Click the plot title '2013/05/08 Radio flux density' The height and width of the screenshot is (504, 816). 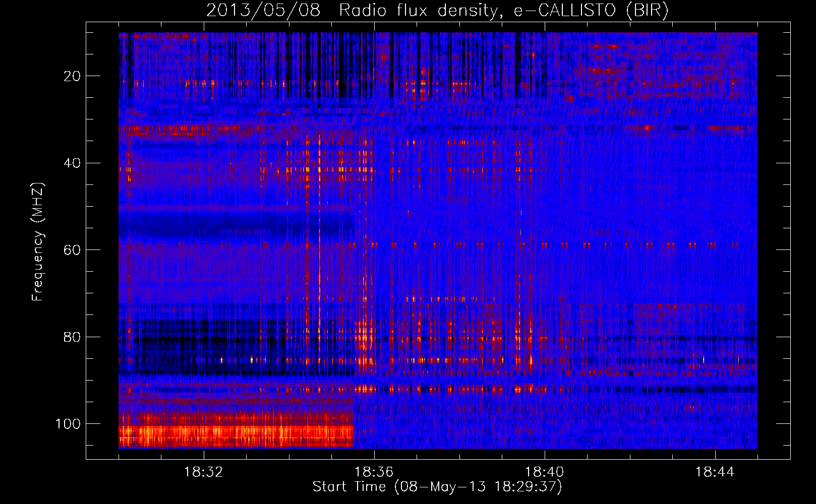(437, 11)
